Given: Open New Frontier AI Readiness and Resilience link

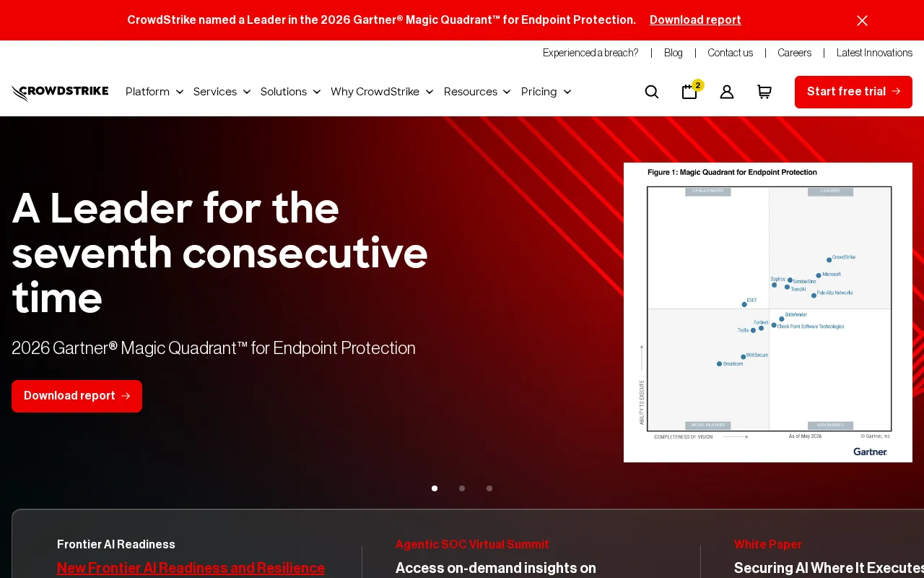Looking at the screenshot, I should [191, 568].
